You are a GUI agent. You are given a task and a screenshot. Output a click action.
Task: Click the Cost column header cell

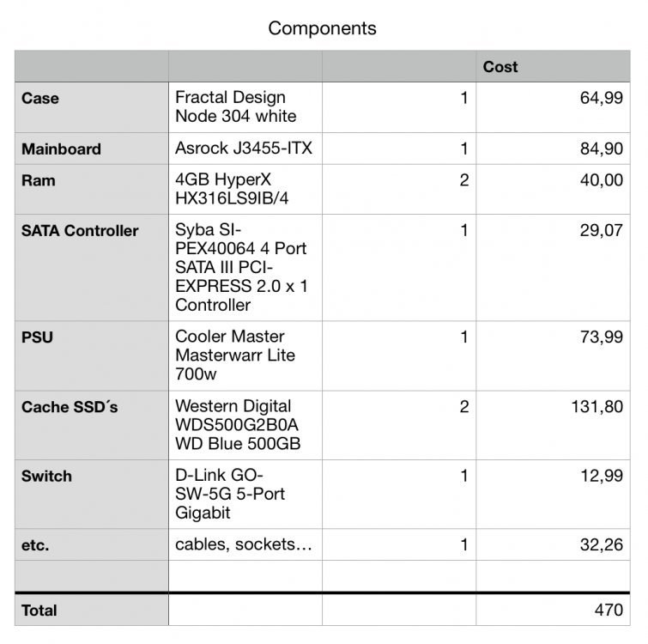553,66
